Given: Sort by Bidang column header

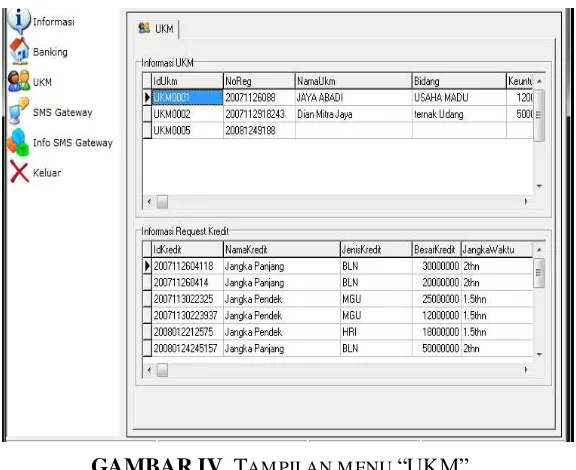Looking at the screenshot, I should (459, 81).
